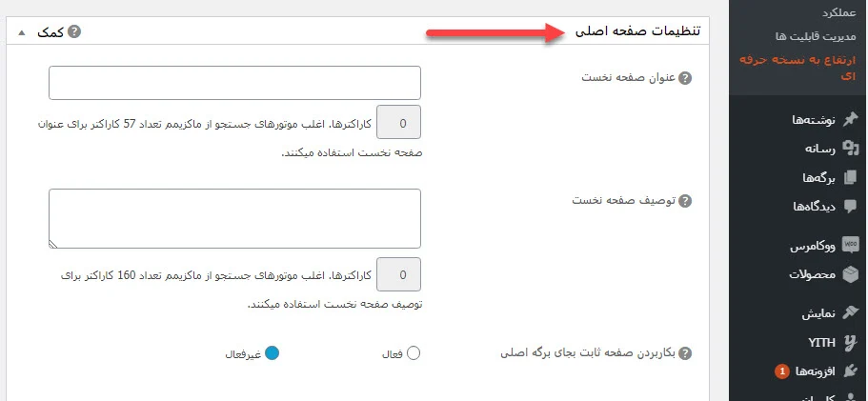Click the YITH plugin icon
Screen dimensions: 868x401
[x=850, y=342]
